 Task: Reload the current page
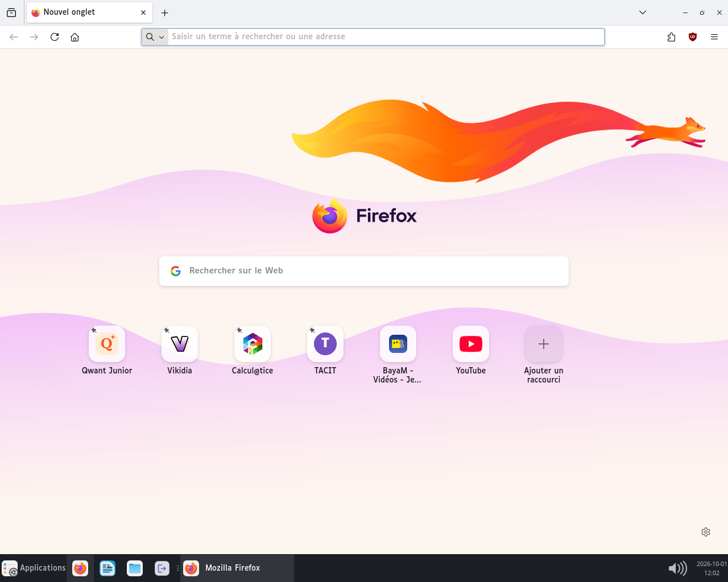click(x=55, y=37)
